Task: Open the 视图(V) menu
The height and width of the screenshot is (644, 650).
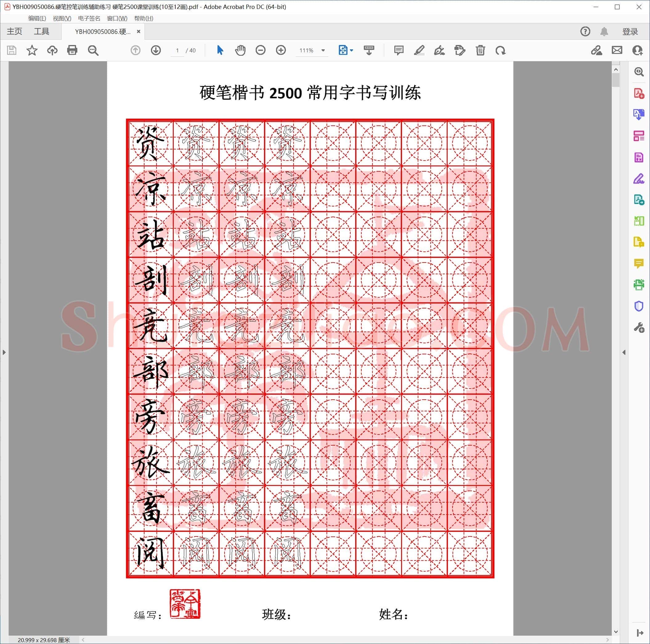Action: point(62,18)
